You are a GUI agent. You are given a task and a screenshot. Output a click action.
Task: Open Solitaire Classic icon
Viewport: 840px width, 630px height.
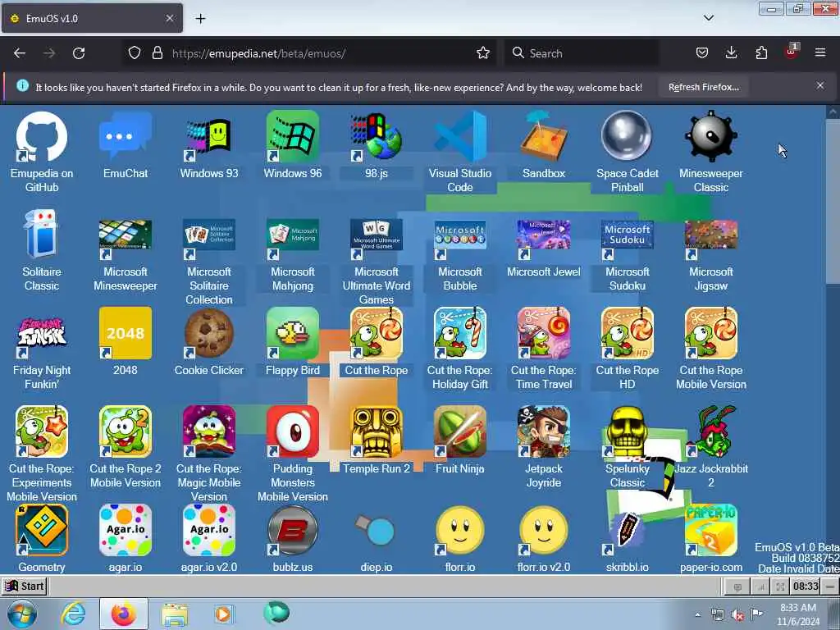point(42,235)
